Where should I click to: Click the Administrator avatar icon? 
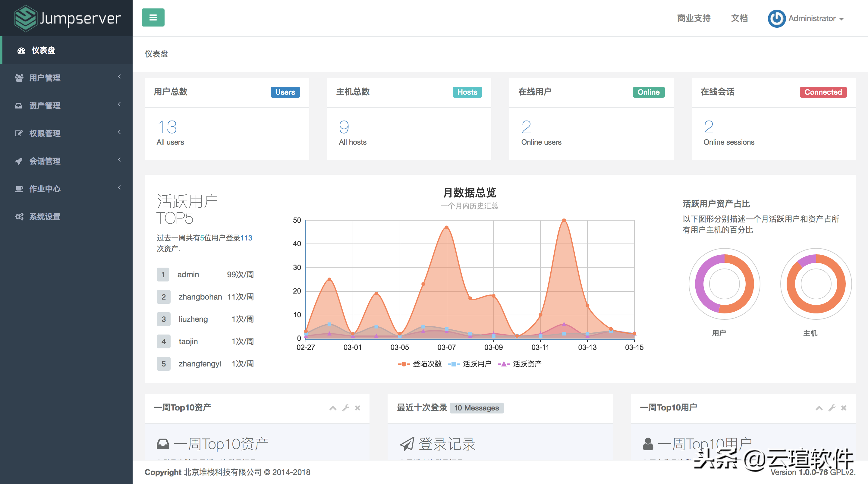(x=776, y=18)
